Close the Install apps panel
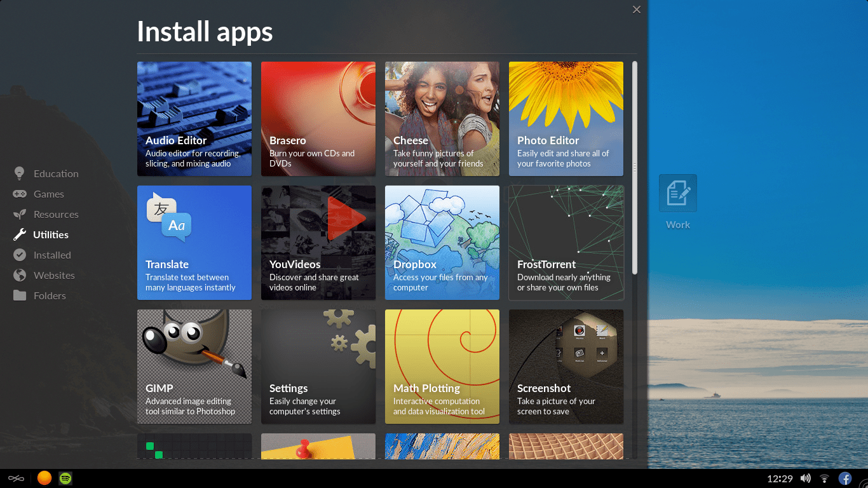Viewport: 868px width, 488px height. coord(636,10)
